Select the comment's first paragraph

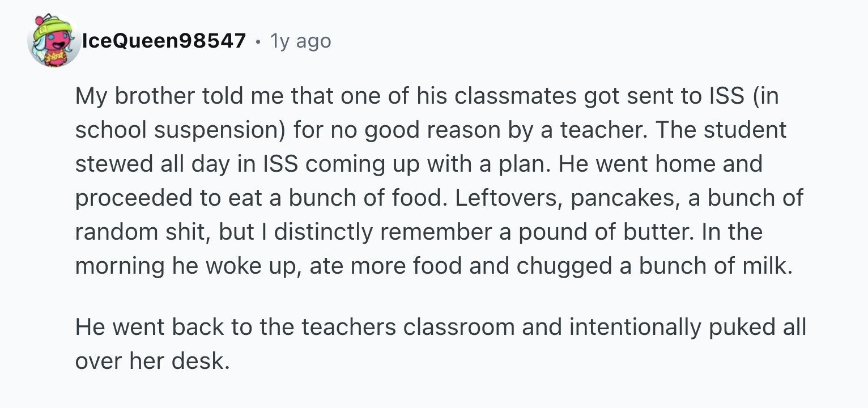[x=439, y=181]
